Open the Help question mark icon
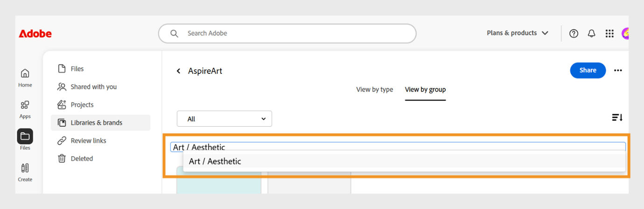The image size is (644, 209). click(574, 33)
